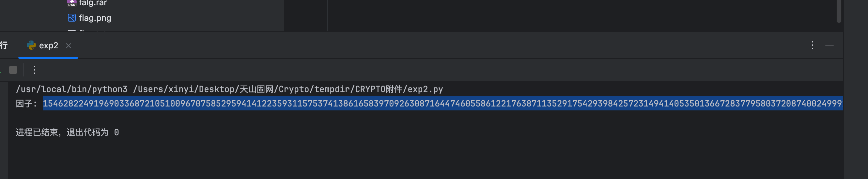Click the /usr/local/bin/python3 interpreter text

pyautogui.click(x=71, y=89)
